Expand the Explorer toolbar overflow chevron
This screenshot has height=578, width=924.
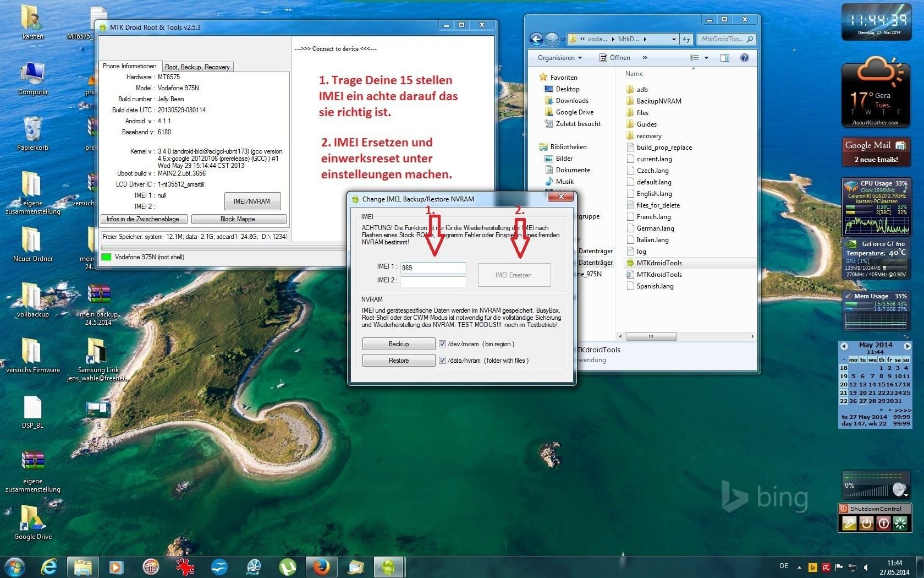click(645, 58)
